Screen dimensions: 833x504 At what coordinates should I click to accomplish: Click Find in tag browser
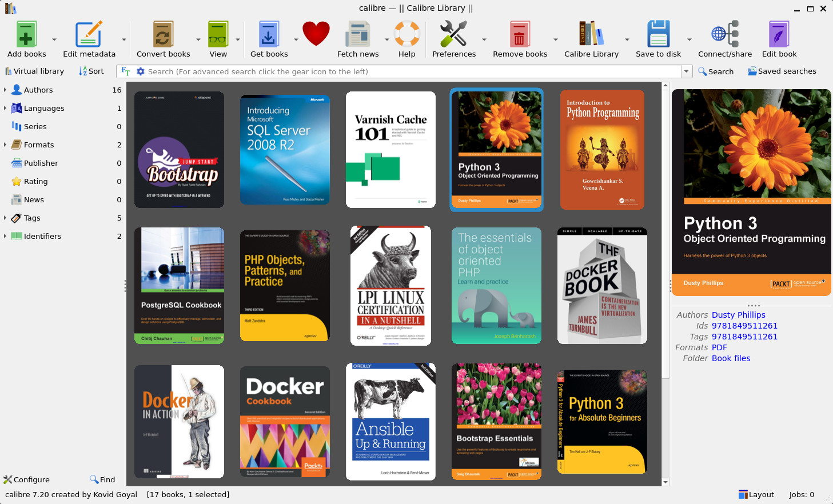102,479
